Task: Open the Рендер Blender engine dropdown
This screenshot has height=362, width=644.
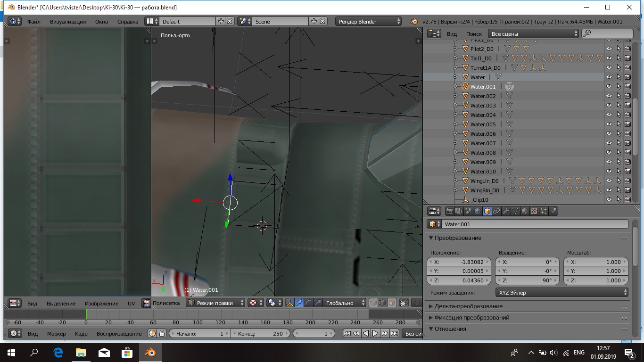Action: 369,22
